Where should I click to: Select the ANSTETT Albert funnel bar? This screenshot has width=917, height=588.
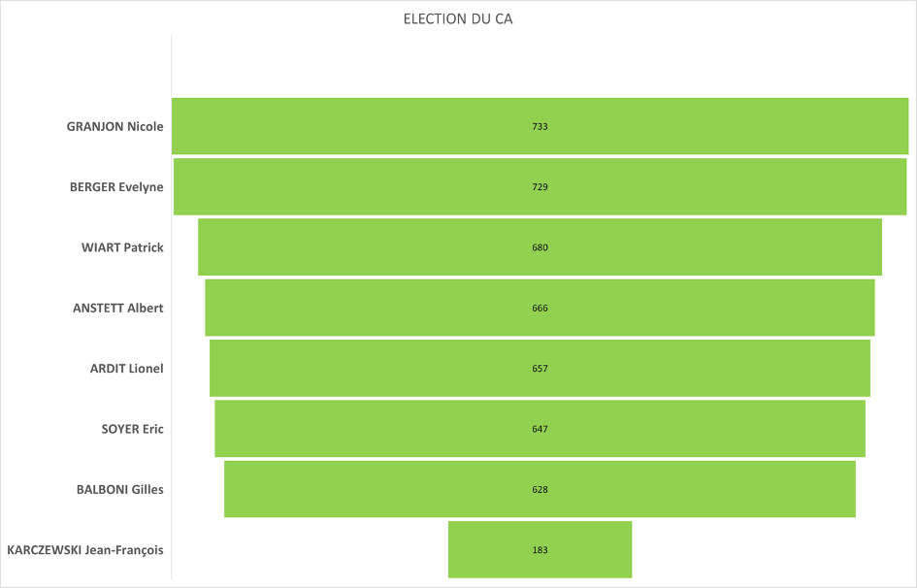click(x=388, y=308)
